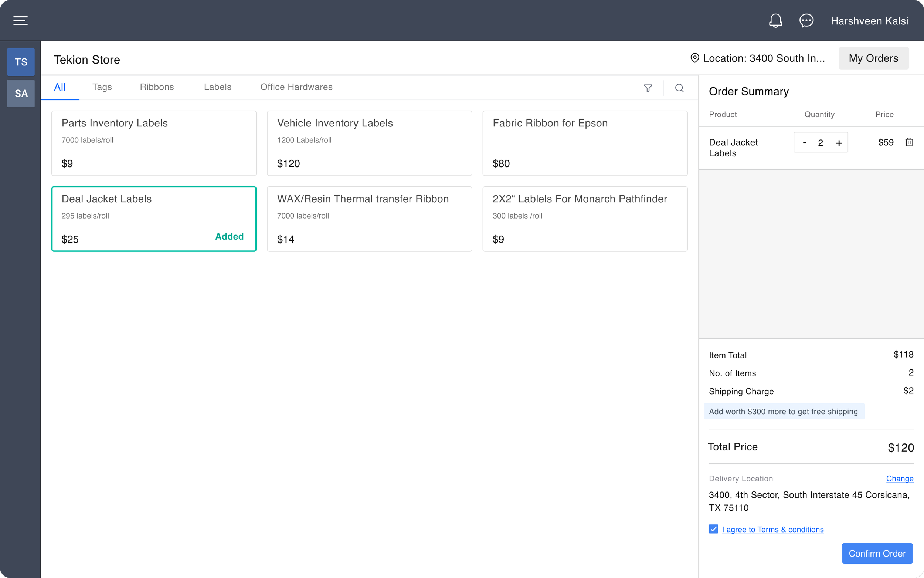Select the Parts Inventory Labels card
Image resolution: width=924 pixels, height=578 pixels.
click(154, 143)
